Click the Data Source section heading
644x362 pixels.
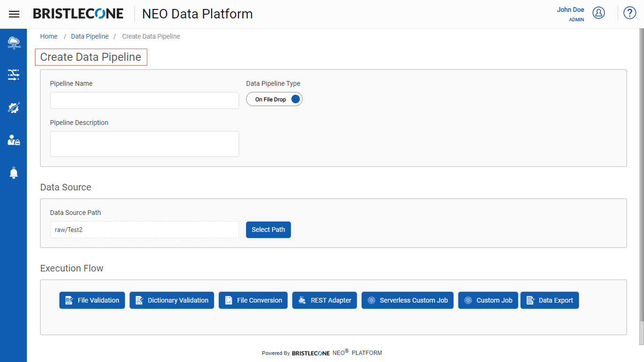66,187
